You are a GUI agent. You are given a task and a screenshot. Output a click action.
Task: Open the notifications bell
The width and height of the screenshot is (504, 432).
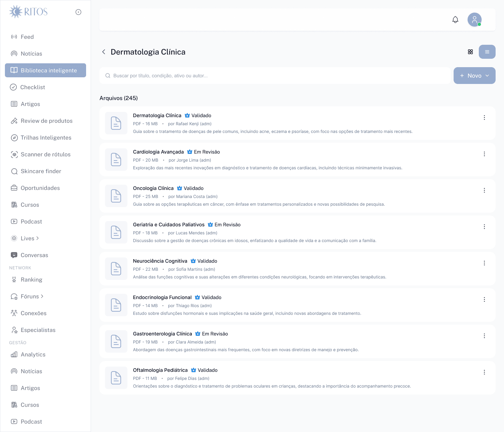point(455,20)
